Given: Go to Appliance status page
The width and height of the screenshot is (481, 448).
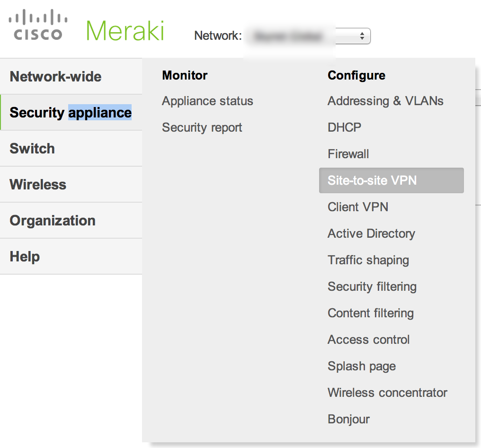Looking at the screenshot, I should (x=207, y=101).
